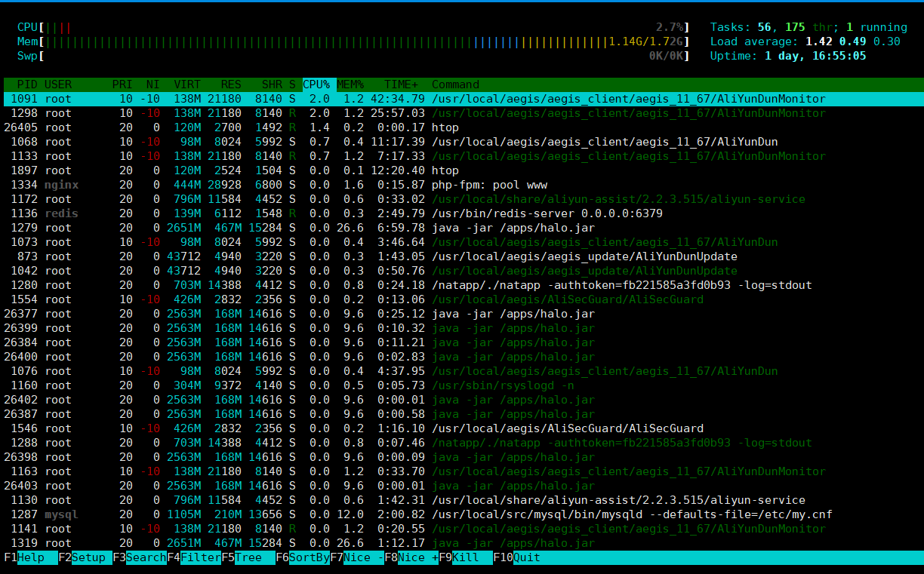Select the AliYunDunUpdate process PID 873

462,256
